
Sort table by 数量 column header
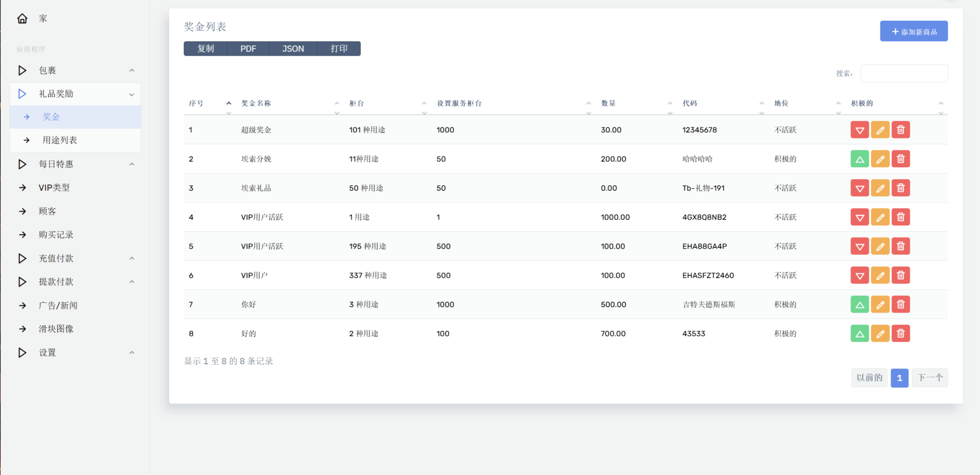point(608,103)
